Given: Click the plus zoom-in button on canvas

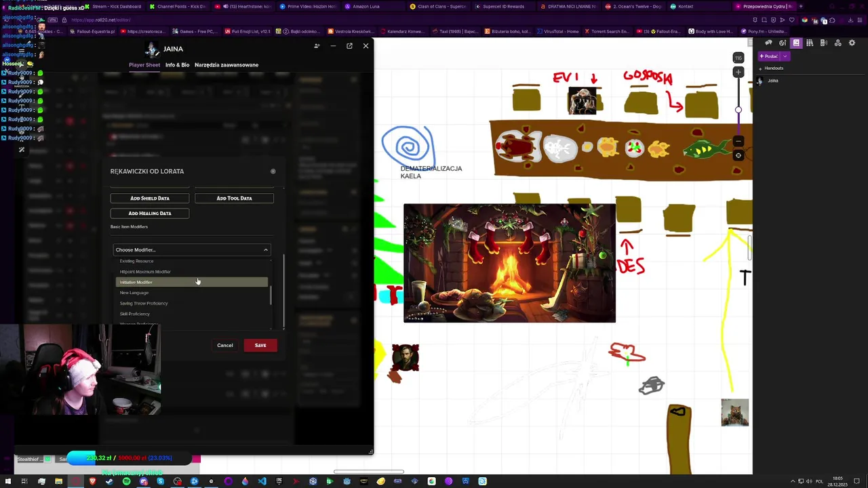Looking at the screenshot, I should (738, 72).
